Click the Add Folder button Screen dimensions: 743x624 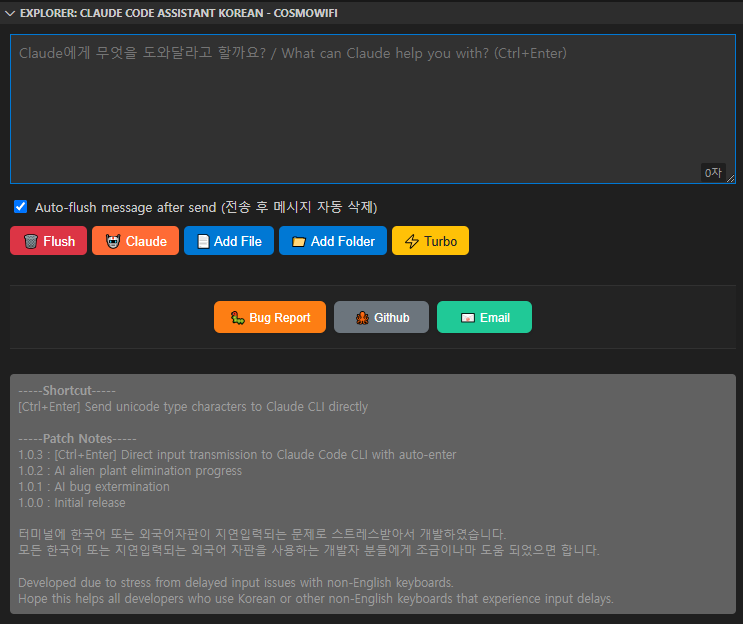tap(333, 241)
